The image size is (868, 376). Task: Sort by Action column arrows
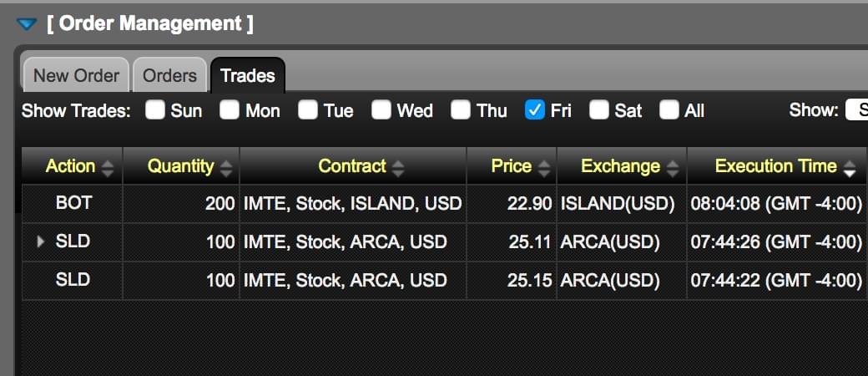107,168
